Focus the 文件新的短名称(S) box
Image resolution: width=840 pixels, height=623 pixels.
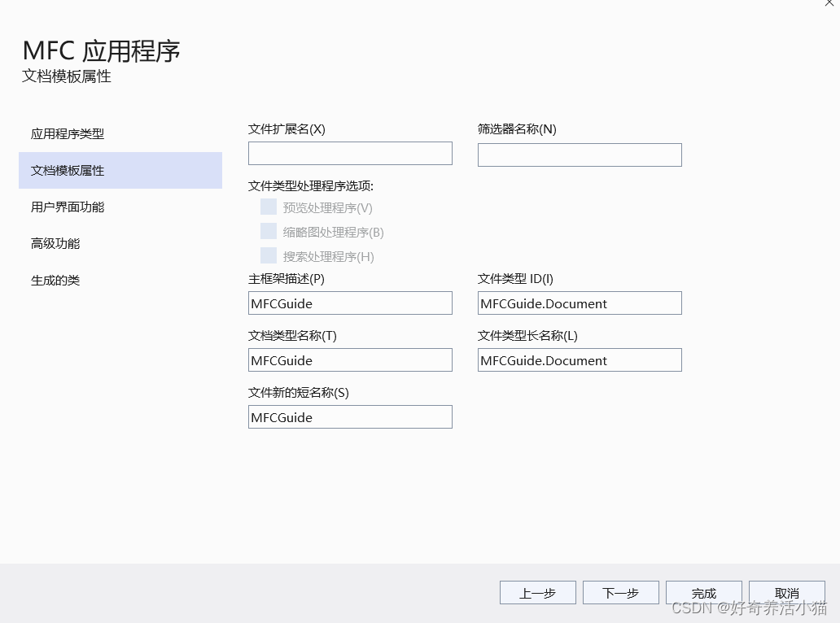click(x=350, y=416)
